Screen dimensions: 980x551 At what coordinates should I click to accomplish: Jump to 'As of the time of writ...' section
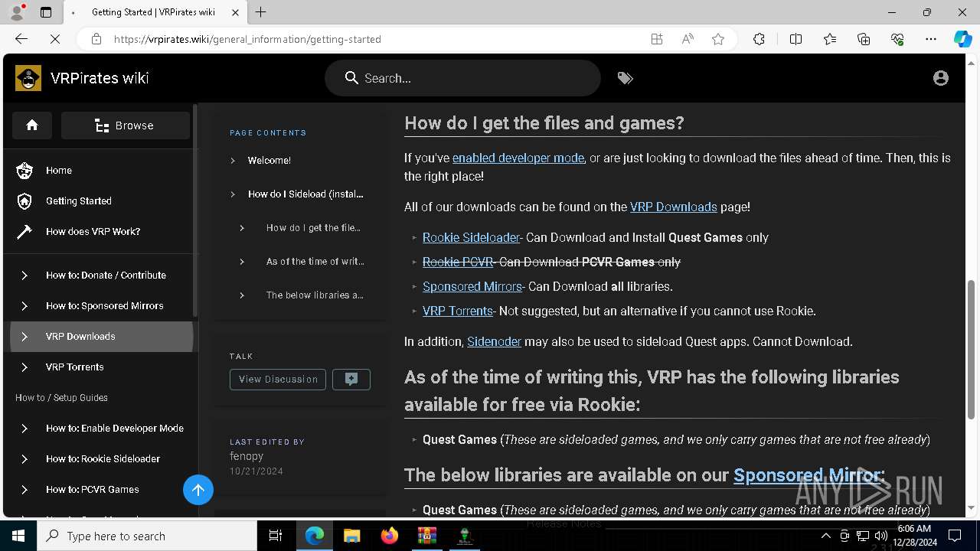(315, 262)
